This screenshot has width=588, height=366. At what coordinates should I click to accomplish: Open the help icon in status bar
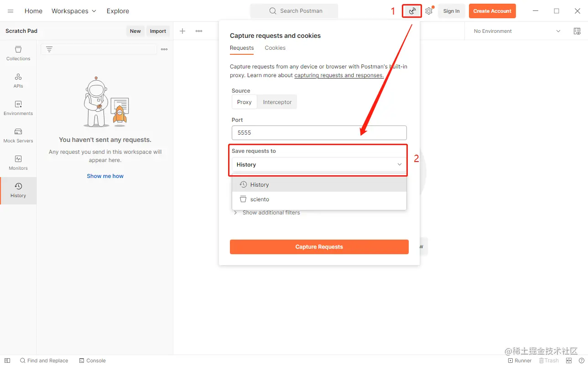point(581,361)
